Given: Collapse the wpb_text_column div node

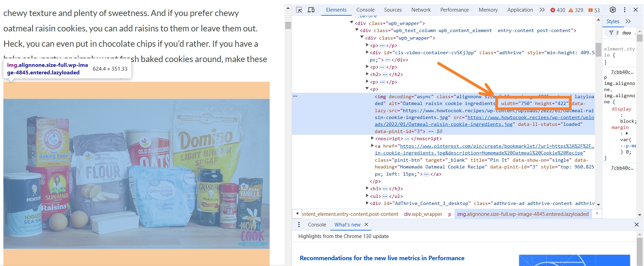Looking at the screenshot, I should point(357,30).
